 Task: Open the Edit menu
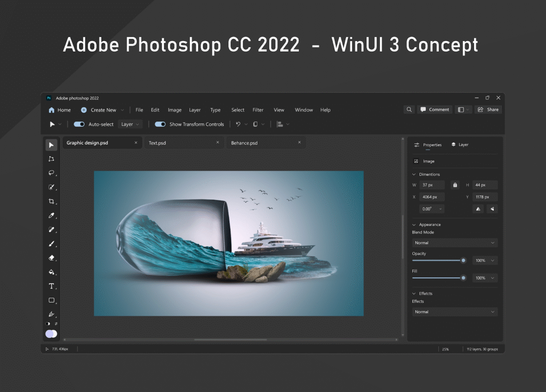(155, 110)
